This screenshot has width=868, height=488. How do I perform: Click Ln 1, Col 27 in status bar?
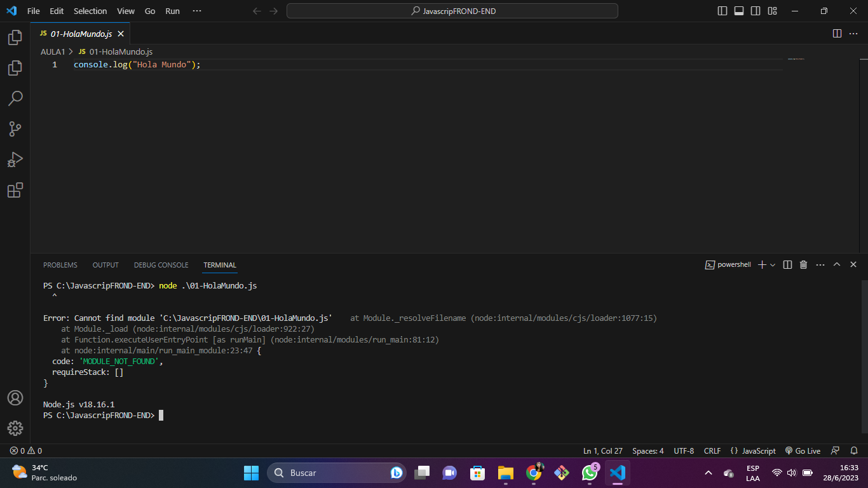coord(603,451)
